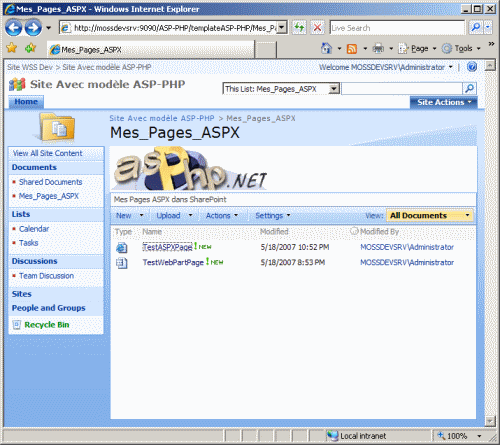This screenshot has height=445, width=500.
Task: Click the red Stop loading icon
Action: [317, 28]
